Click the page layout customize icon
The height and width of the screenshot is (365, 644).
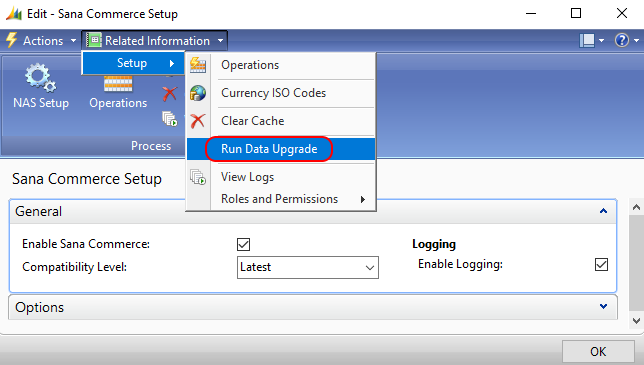click(587, 41)
